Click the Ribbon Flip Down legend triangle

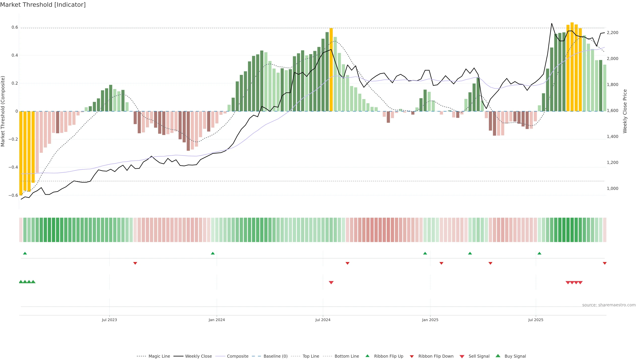[x=412, y=356]
